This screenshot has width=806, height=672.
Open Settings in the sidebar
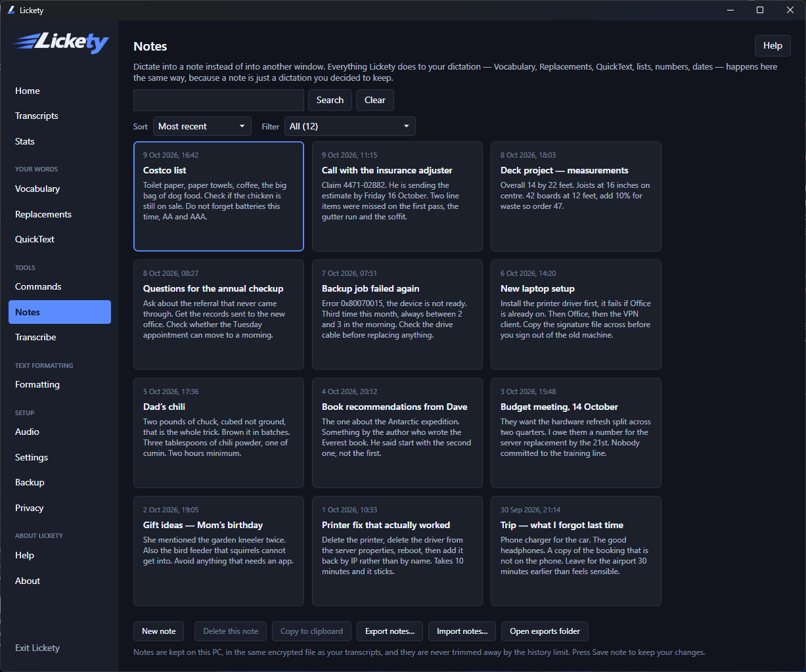pyautogui.click(x=60, y=457)
